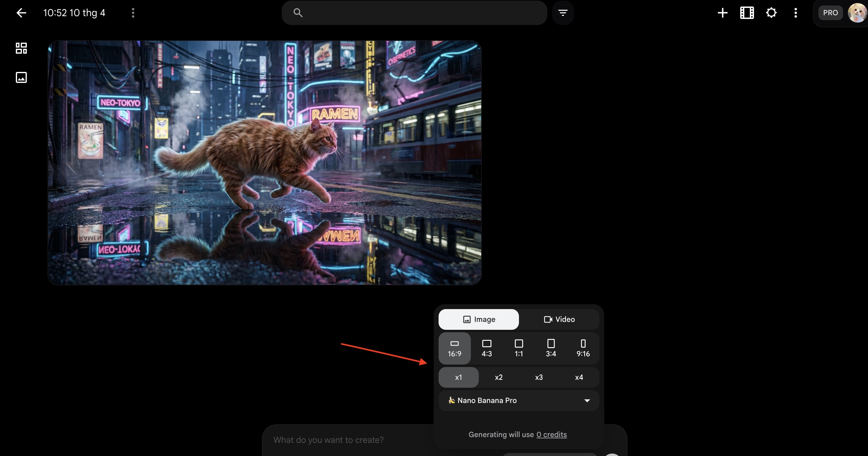Image resolution: width=868 pixels, height=456 pixels.
Task: Open the project title options menu
Action: pos(133,13)
